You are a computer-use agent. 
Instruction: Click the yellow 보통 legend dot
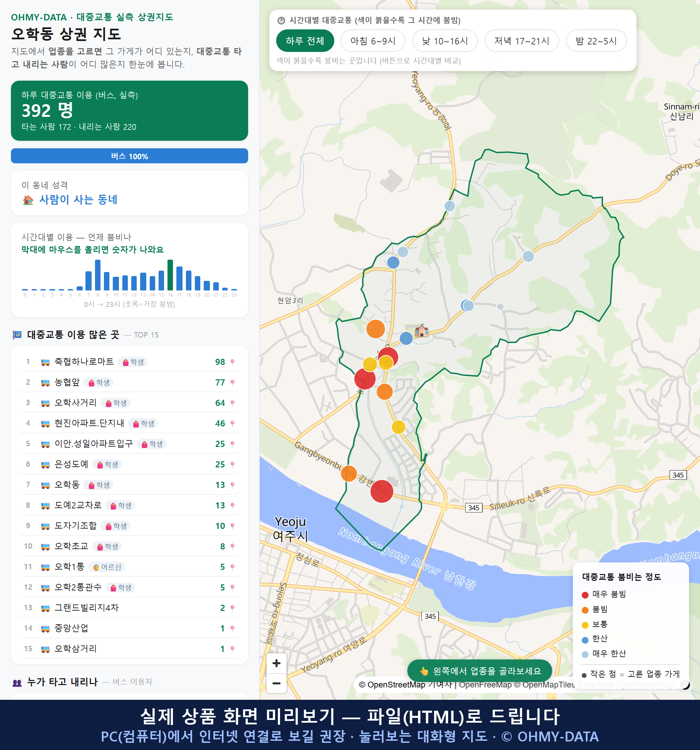tap(585, 625)
